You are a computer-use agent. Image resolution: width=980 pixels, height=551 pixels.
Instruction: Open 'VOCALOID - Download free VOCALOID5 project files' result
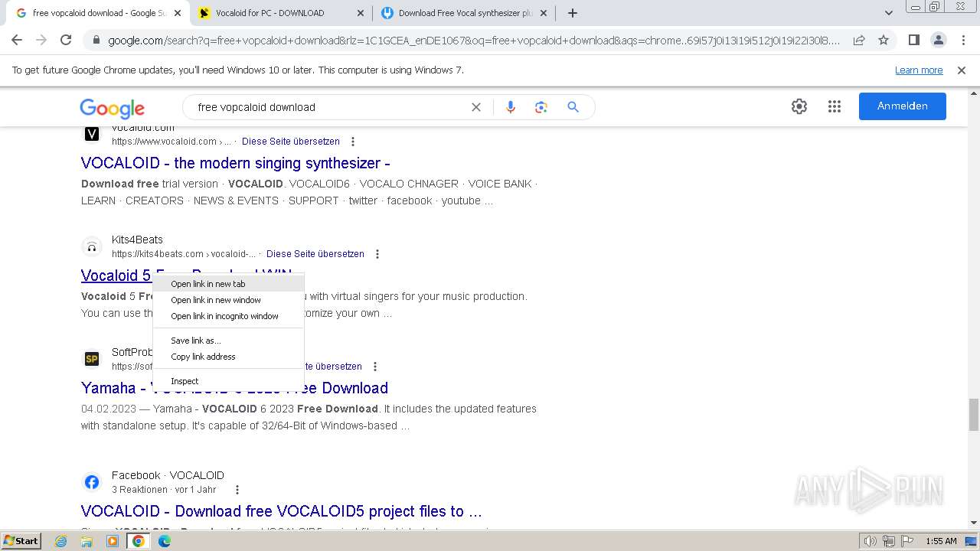[281, 511]
